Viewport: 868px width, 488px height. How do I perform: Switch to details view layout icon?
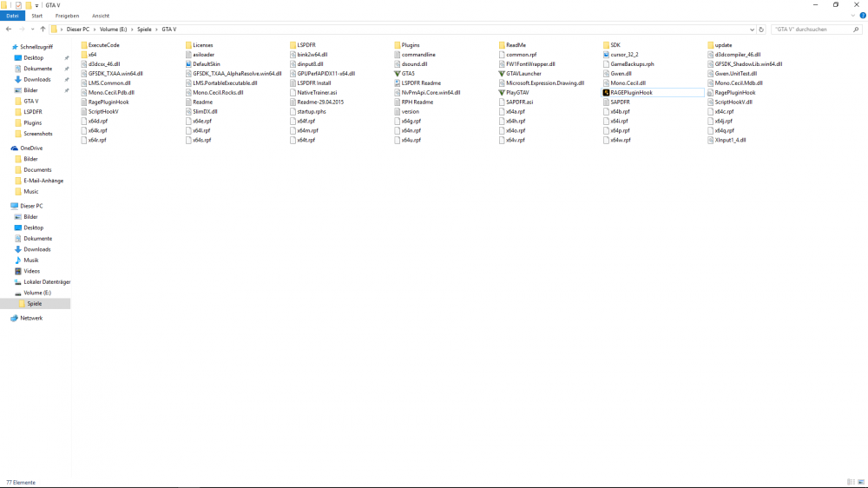point(851,483)
